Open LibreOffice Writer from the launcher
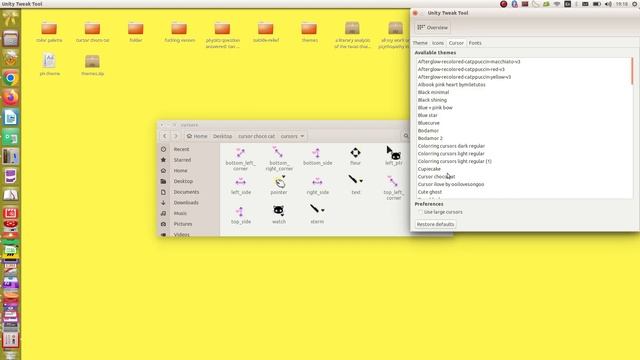This screenshot has height=360, width=640. point(11,118)
